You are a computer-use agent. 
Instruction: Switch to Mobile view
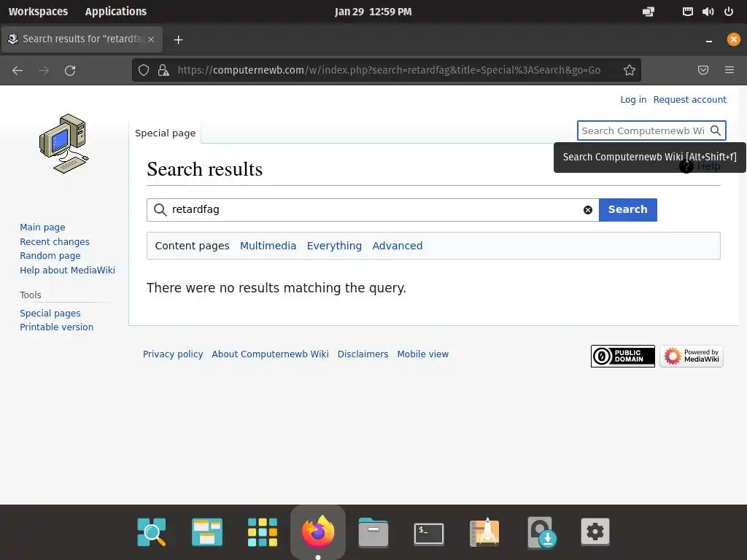pyautogui.click(x=423, y=354)
